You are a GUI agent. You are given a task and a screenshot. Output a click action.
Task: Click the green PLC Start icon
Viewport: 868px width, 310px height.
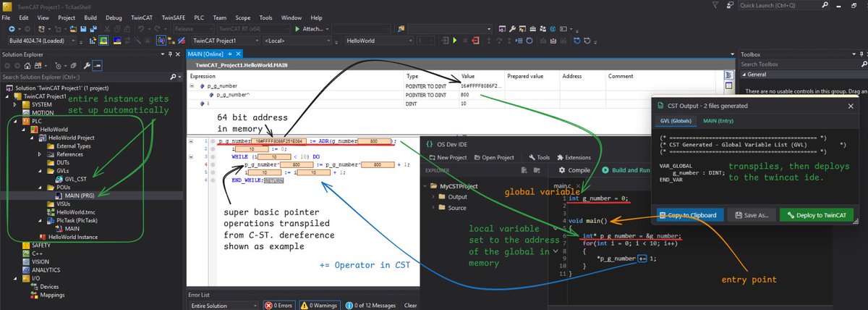[455, 41]
